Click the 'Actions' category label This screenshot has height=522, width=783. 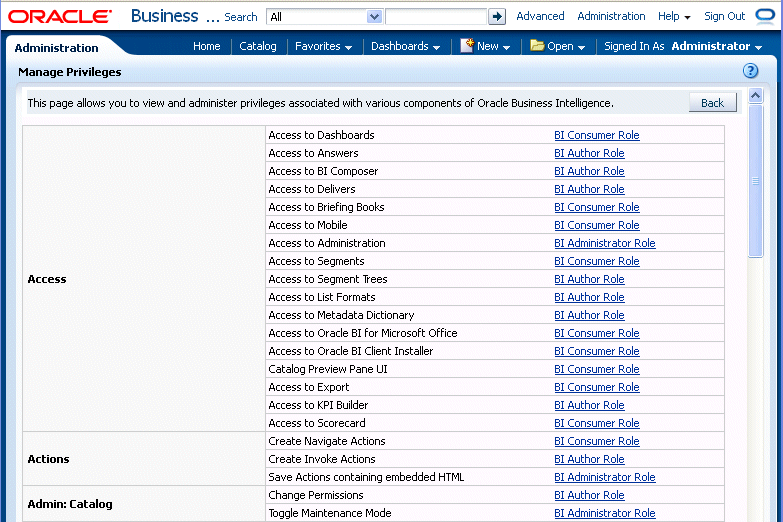pyautogui.click(x=48, y=459)
